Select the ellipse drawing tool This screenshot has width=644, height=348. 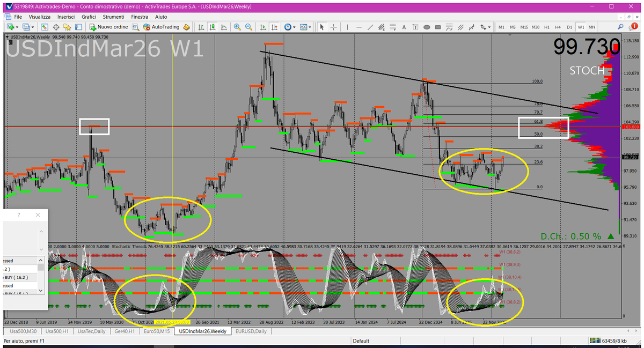coord(427,27)
